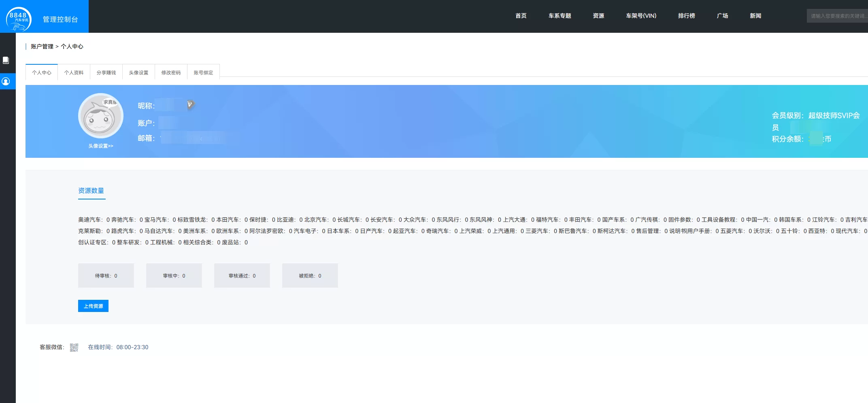The height and width of the screenshot is (403, 868).
Task: Click 账户管理 in the breadcrumb
Action: (42, 47)
